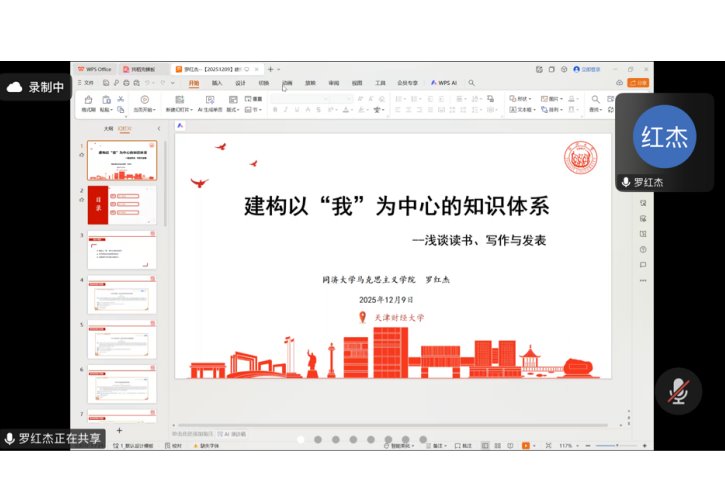Click the orange Share button
Viewport: 725px width, 501px height.
coord(640,83)
